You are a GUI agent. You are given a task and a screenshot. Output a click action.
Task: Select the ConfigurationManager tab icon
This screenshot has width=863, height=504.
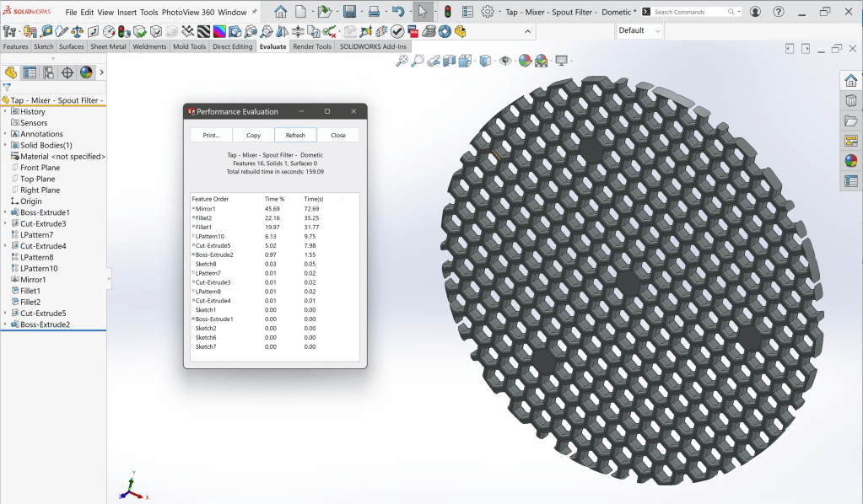49,72
